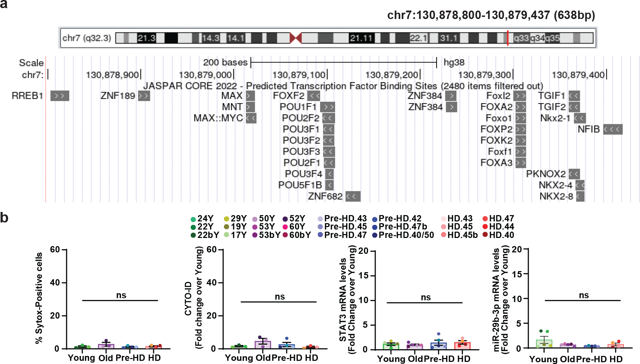Viewport: 640px width, 364px height.
Task: Select the PKNOX2 binding site block
Action: click(574, 174)
